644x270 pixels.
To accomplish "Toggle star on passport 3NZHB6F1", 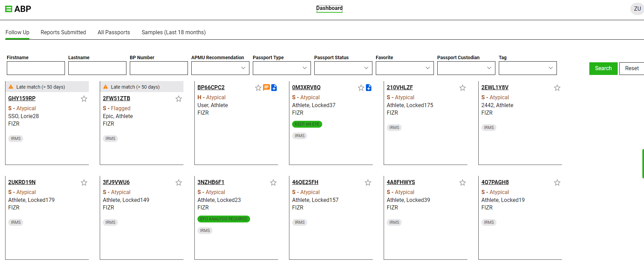I will tap(273, 183).
